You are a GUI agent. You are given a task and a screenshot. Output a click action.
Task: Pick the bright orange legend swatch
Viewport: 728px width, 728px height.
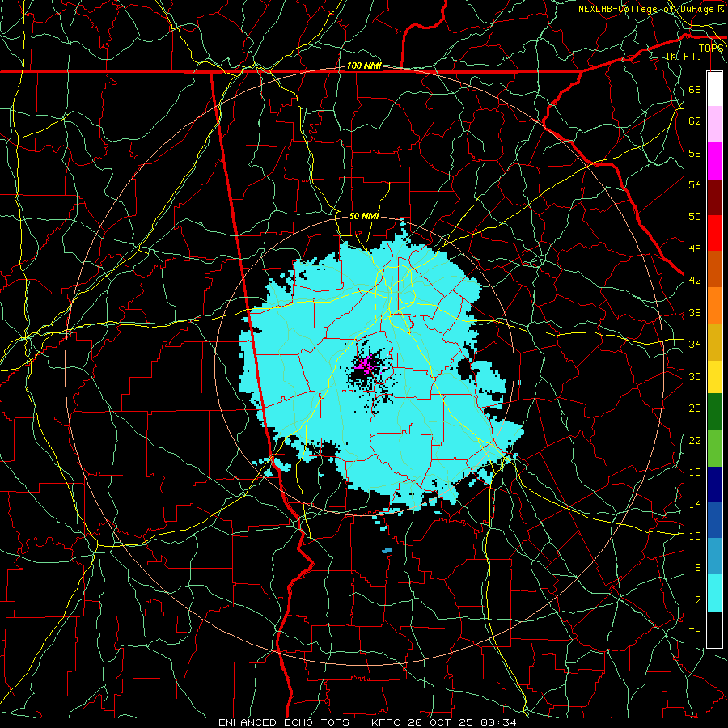714,306
